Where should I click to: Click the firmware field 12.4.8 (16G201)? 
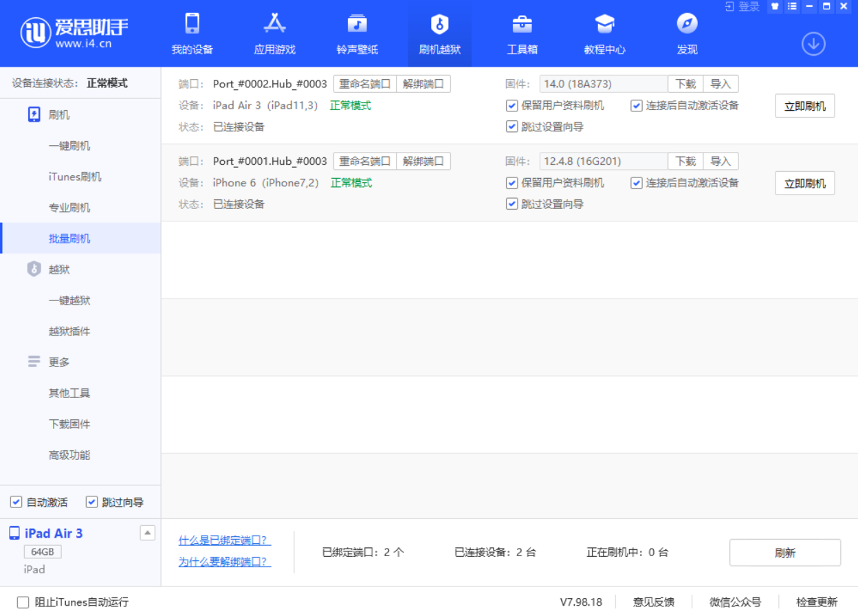click(604, 161)
